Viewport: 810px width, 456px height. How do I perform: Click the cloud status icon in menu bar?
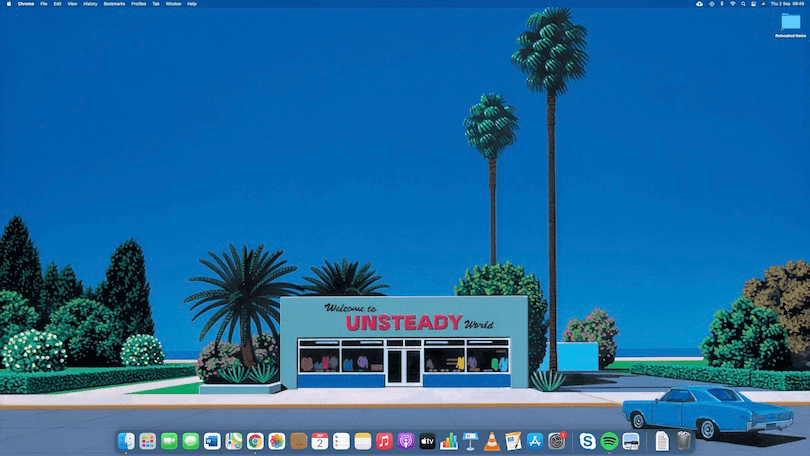click(x=699, y=4)
